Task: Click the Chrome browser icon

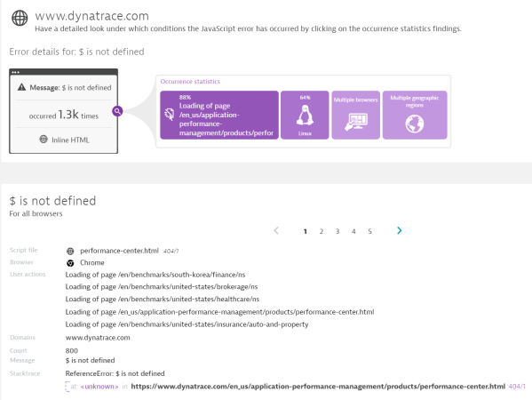Action: click(x=70, y=263)
